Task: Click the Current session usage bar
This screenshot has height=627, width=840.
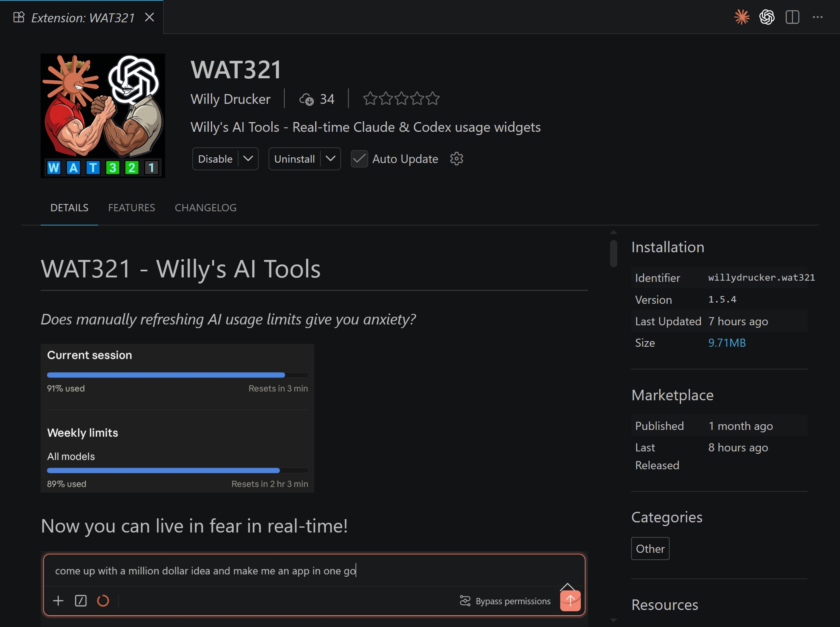Action: point(178,375)
